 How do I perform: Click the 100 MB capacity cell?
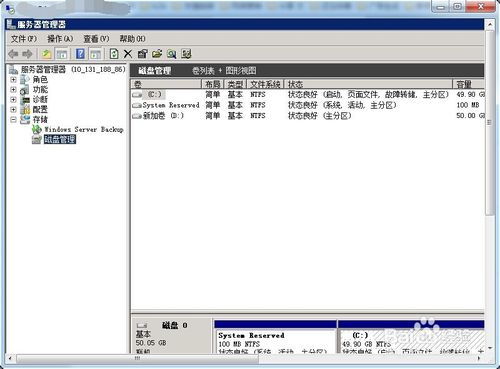[x=468, y=105]
